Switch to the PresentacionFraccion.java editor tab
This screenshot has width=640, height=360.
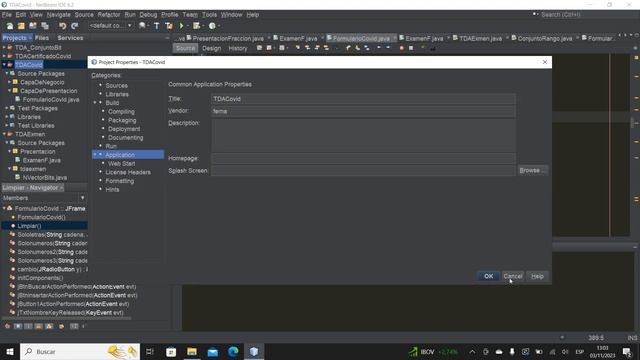click(228, 38)
